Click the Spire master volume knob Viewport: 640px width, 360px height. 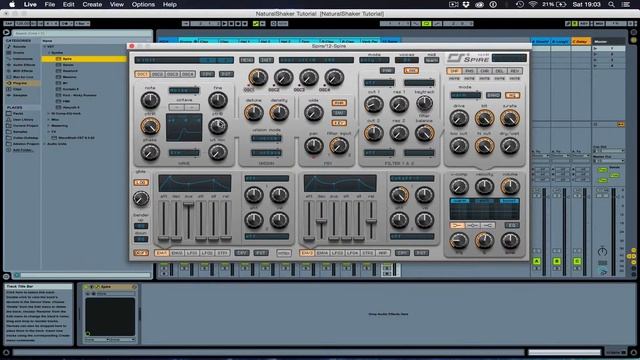[x=510, y=187]
